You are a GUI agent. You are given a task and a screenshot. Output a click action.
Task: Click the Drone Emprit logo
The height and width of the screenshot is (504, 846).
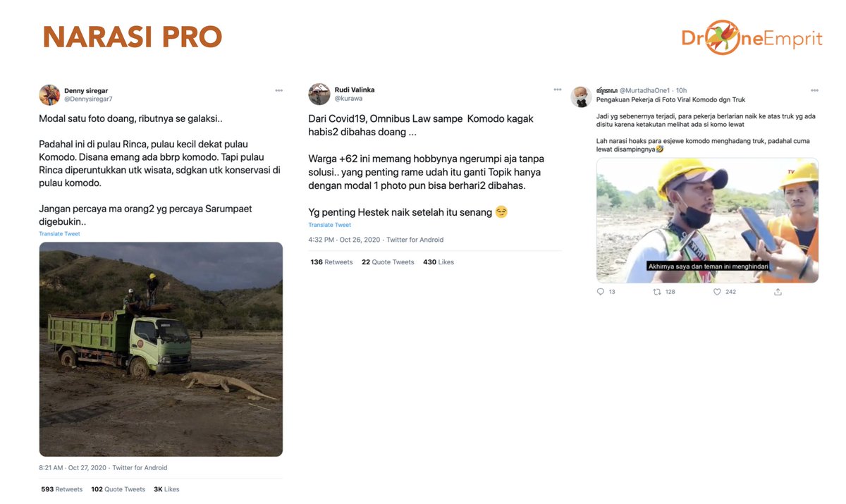(752, 37)
